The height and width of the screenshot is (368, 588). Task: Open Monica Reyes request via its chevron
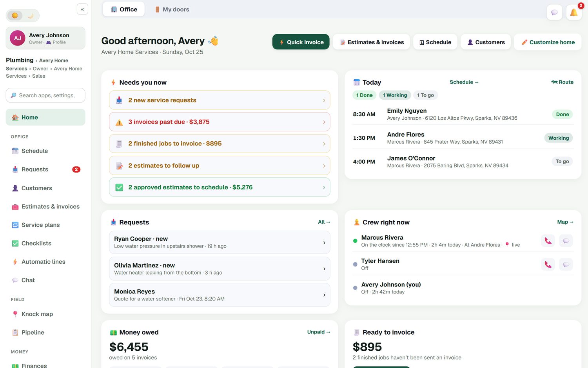324,295
